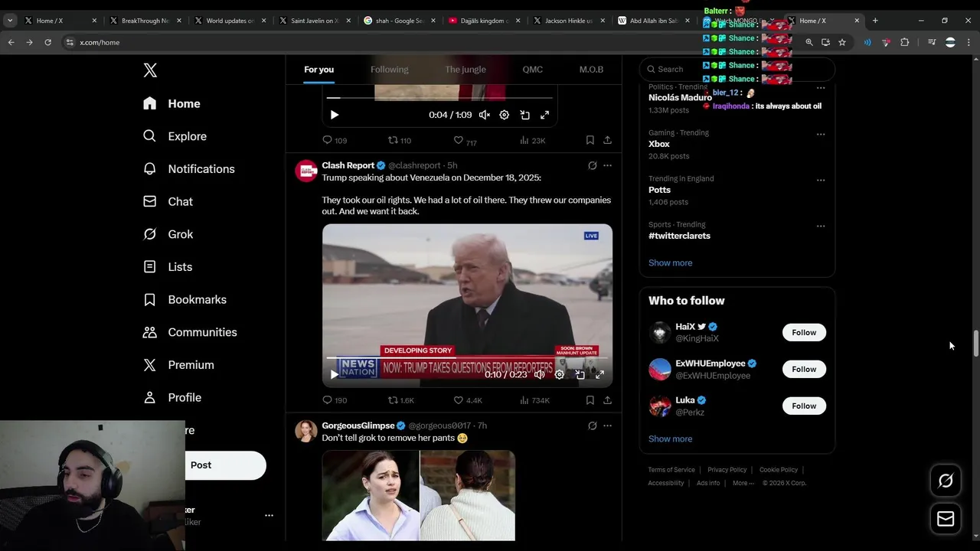Open Grok in sidebar
The image size is (980, 551).
point(168,234)
